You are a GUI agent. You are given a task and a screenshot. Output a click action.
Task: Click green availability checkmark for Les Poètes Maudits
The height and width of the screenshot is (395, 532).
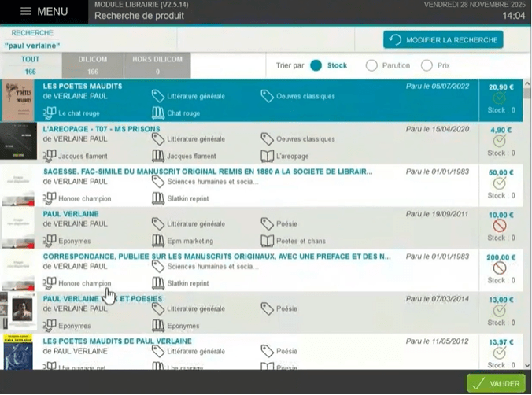pyautogui.click(x=499, y=98)
